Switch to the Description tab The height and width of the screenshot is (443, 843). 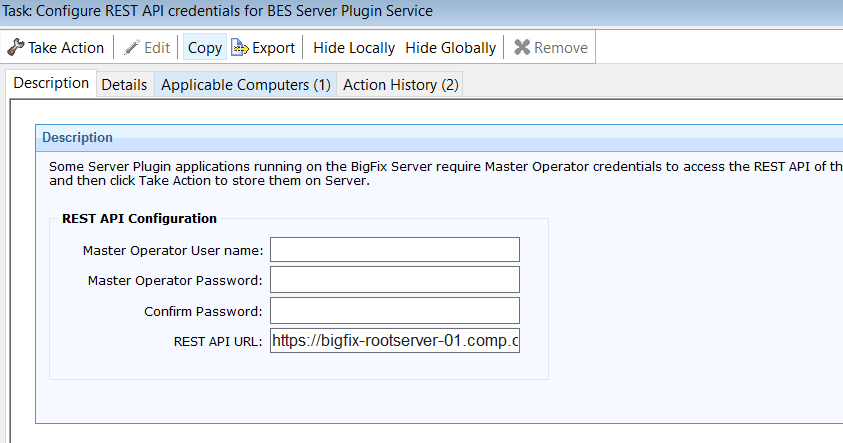(51, 84)
